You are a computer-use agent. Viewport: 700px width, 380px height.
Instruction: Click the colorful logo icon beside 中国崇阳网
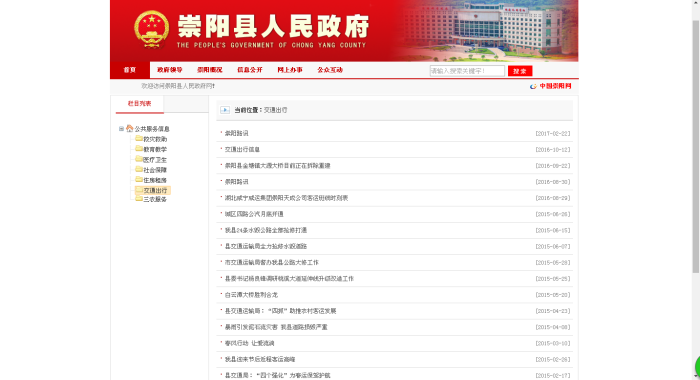533,86
